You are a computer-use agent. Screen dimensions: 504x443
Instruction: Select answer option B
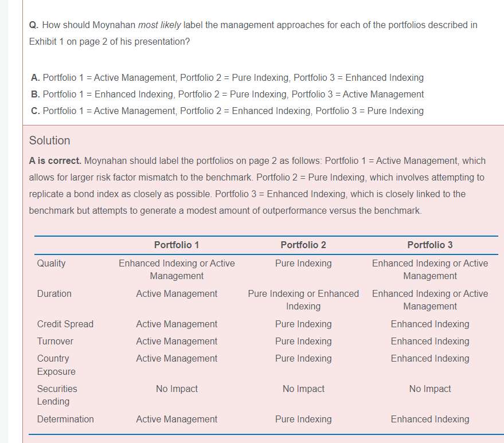click(x=227, y=94)
